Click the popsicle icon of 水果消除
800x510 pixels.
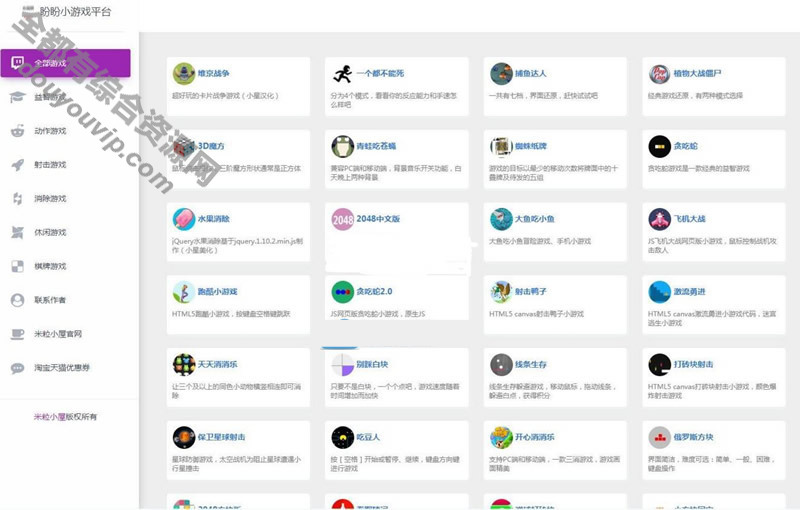[184, 219]
